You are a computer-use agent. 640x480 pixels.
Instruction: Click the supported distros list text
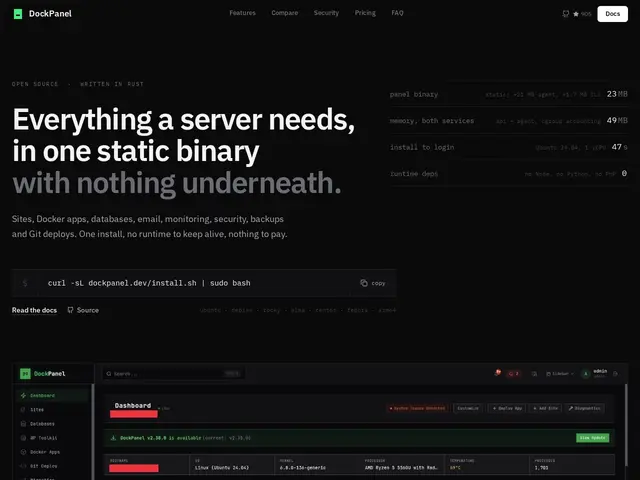click(x=298, y=310)
